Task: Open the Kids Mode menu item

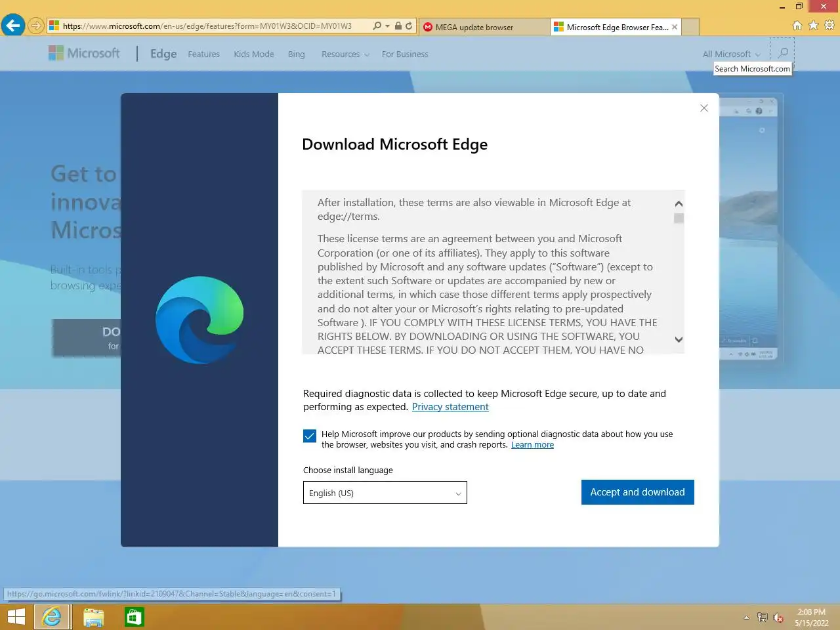Action: pyautogui.click(x=254, y=54)
